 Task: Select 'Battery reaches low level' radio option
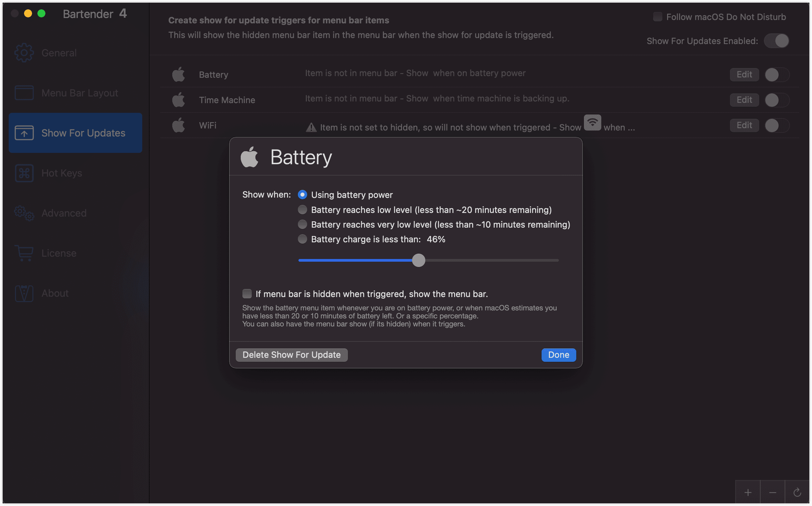[x=302, y=210]
